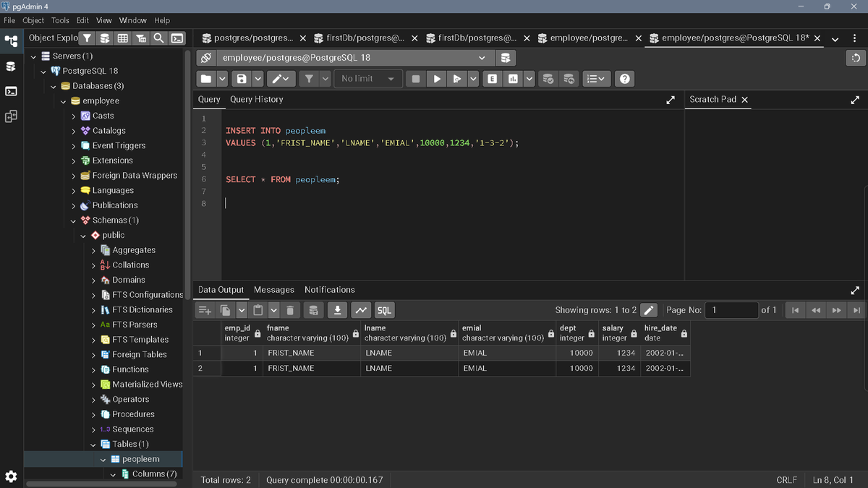
Task: Open the PSQL Tool workspace in left sidebar
Action: 11,92
